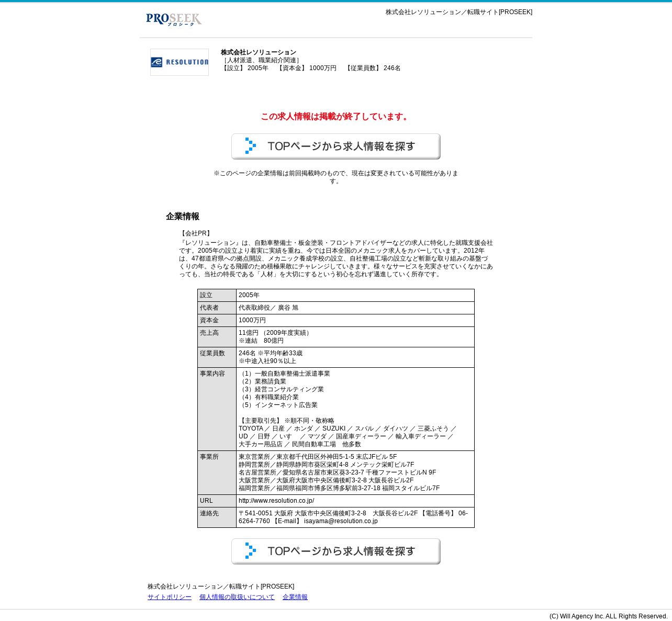
Task: Click the 企業情報 section heading
Action: click(x=183, y=217)
